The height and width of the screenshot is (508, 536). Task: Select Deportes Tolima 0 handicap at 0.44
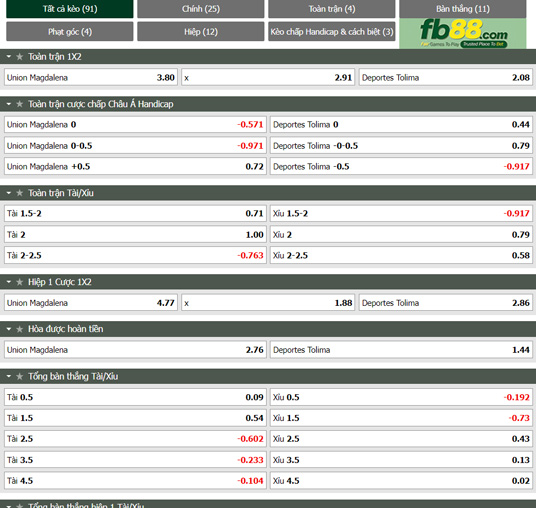coord(401,124)
